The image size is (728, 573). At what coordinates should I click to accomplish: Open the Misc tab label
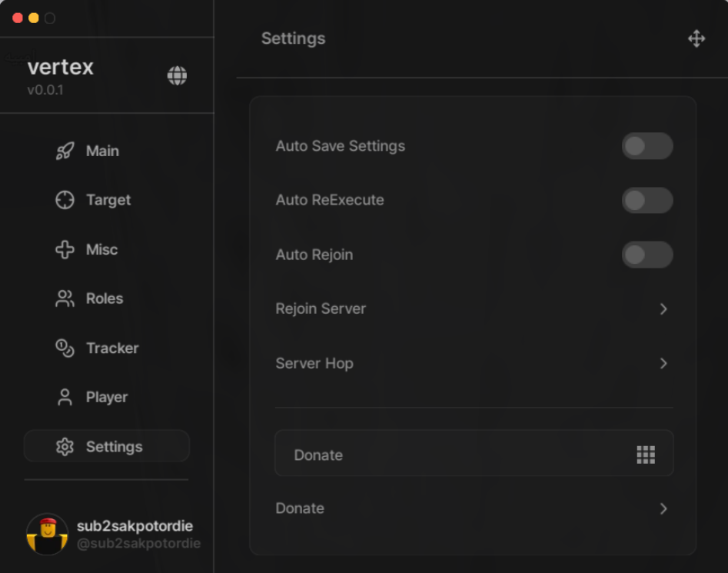click(x=101, y=249)
